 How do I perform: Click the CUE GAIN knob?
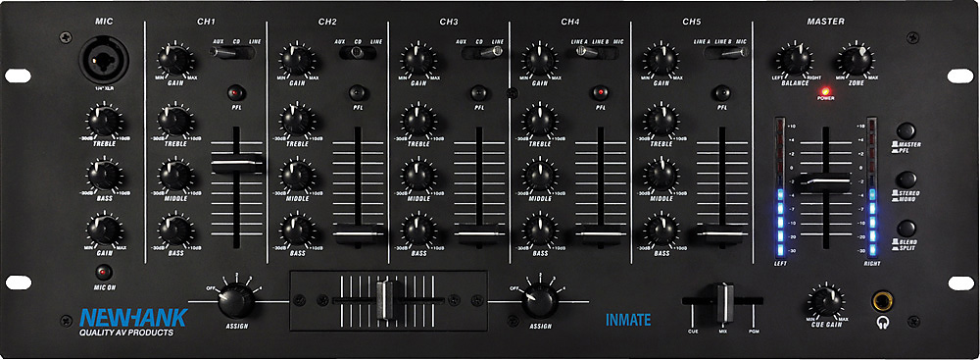pyautogui.click(x=826, y=301)
